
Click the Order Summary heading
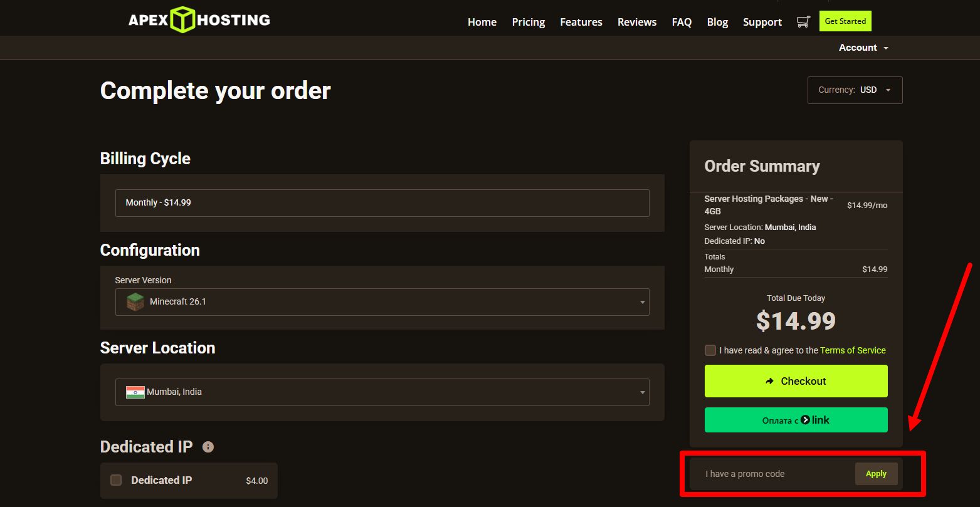point(762,166)
